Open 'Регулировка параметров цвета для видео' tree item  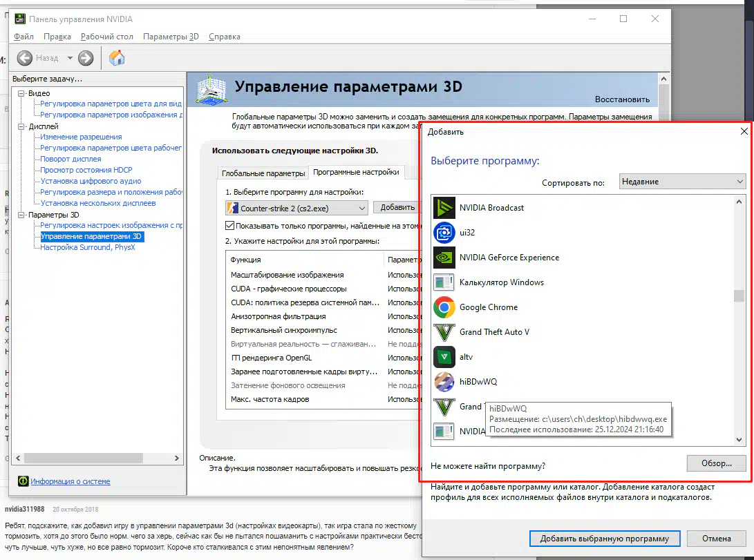111,104
